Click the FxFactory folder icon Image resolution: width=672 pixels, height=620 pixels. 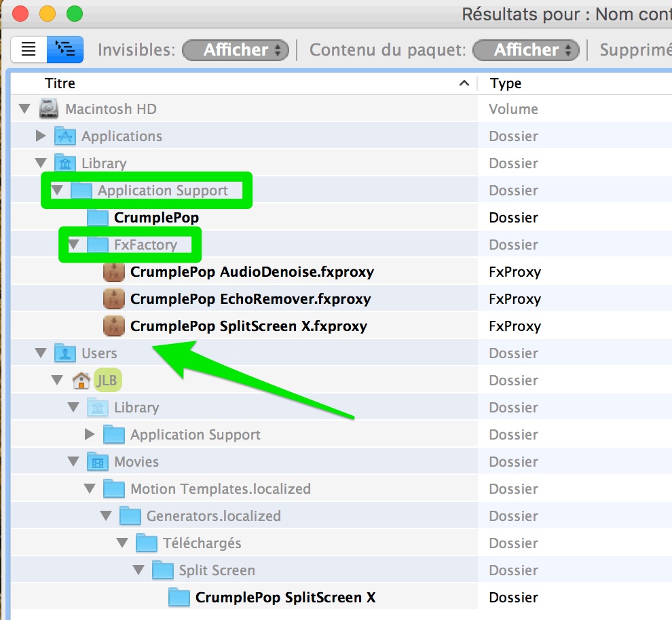click(98, 244)
